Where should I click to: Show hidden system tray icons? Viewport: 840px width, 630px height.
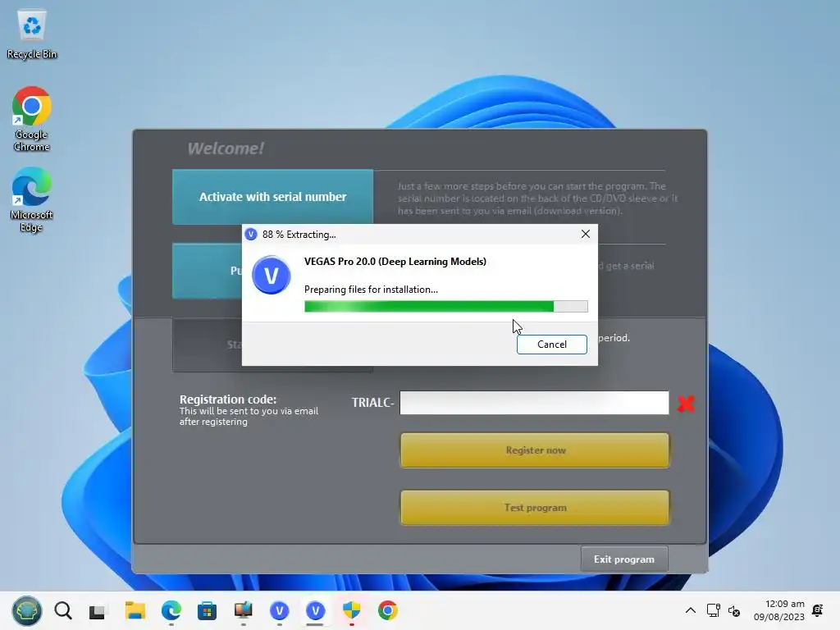point(691,610)
